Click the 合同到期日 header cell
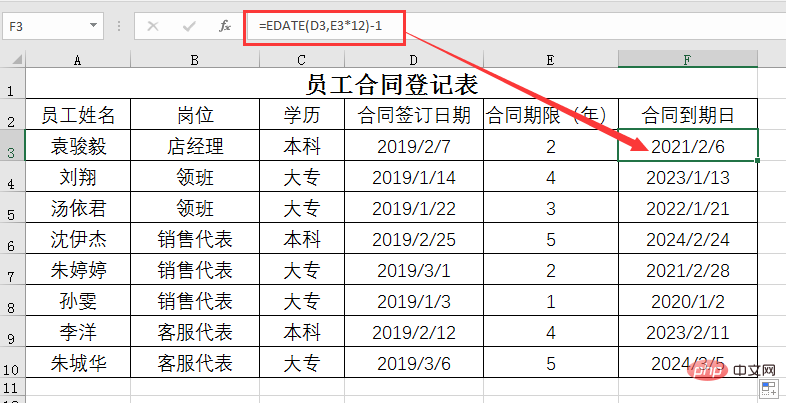The height and width of the screenshot is (403, 786). click(x=688, y=114)
